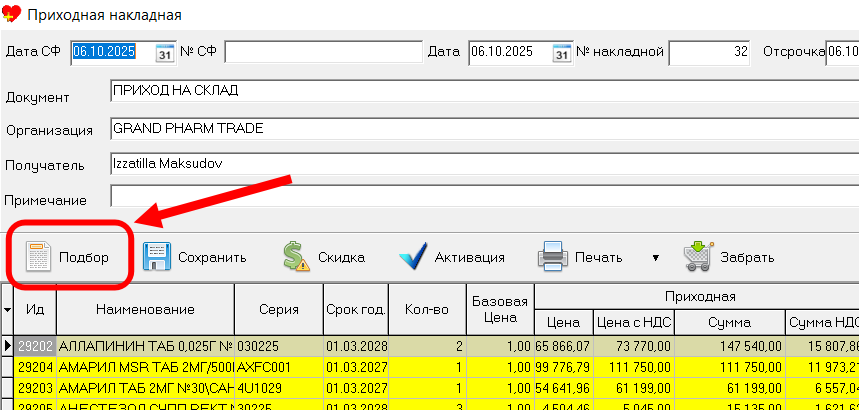
Task: Focus the № накладной field with 32
Action: pos(709,52)
